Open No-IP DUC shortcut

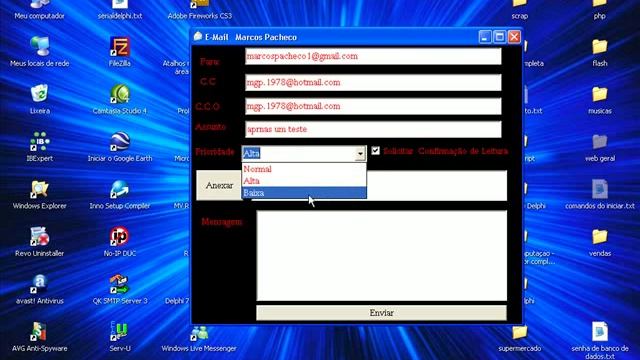coord(120,242)
